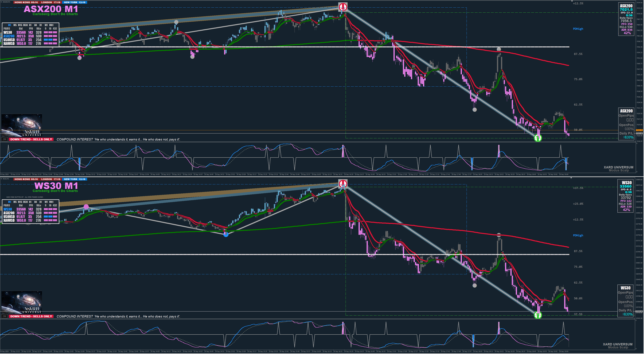Click the XARD Universe logo in WS30 chart
The height and width of the screenshot is (354, 644).
coord(22,302)
